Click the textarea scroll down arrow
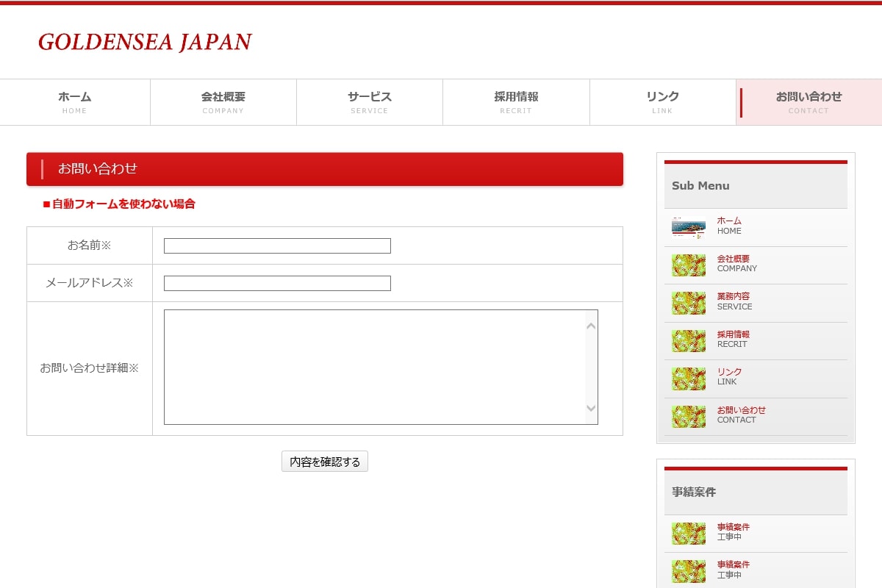The image size is (882, 588). coord(591,409)
